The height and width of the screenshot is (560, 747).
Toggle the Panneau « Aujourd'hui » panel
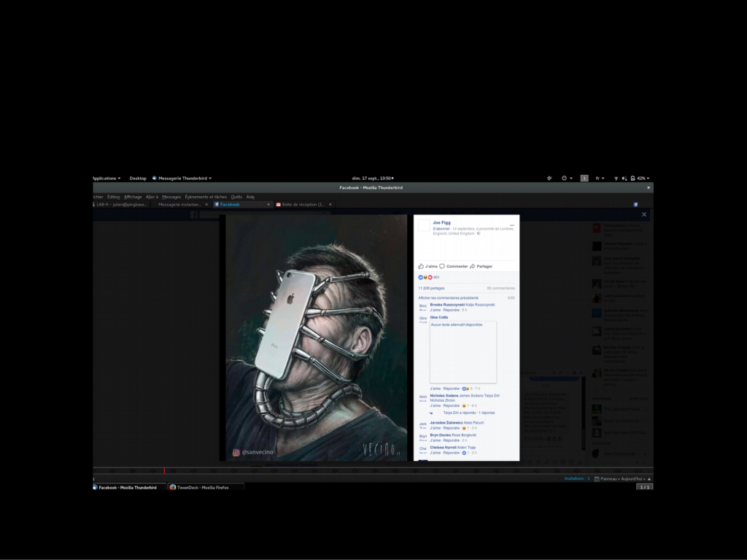coord(623,478)
